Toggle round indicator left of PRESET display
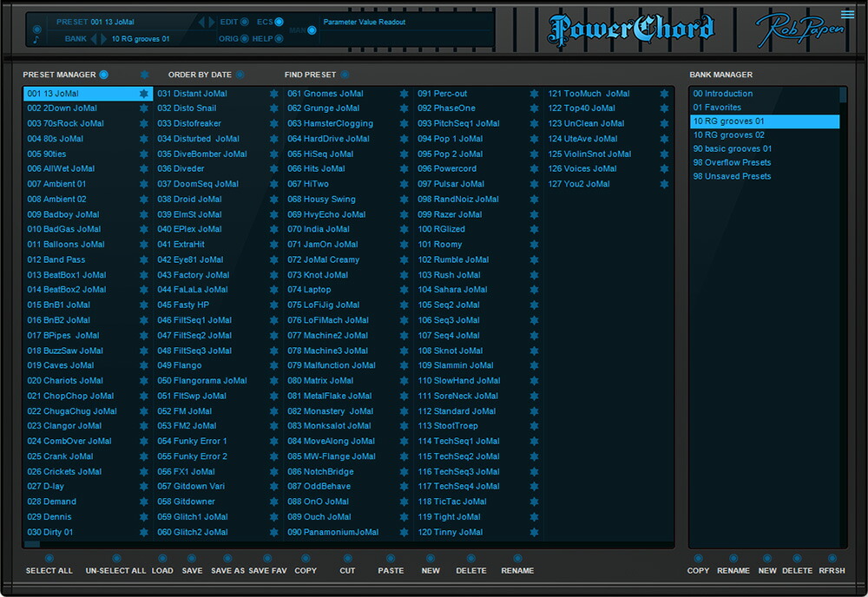 (37, 30)
